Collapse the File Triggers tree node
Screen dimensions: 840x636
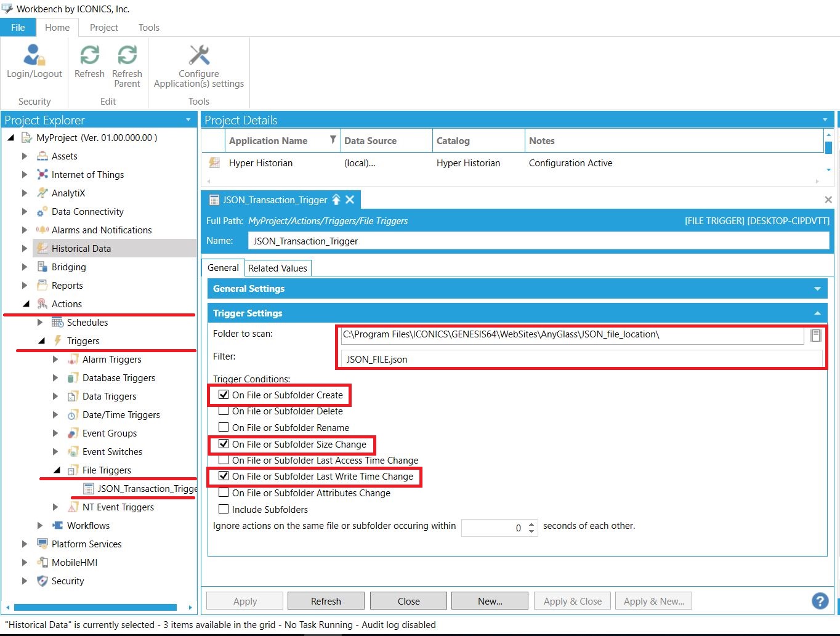click(57, 470)
